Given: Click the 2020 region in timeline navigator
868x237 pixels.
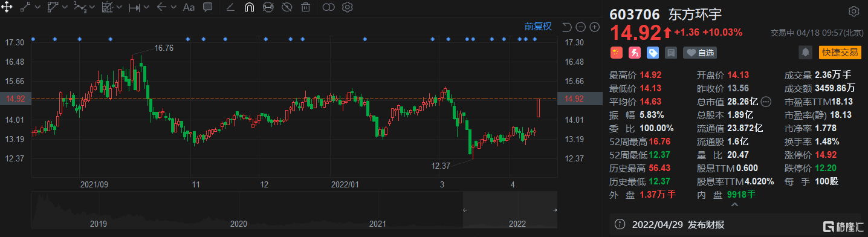Looking at the screenshot, I should tap(238, 224).
